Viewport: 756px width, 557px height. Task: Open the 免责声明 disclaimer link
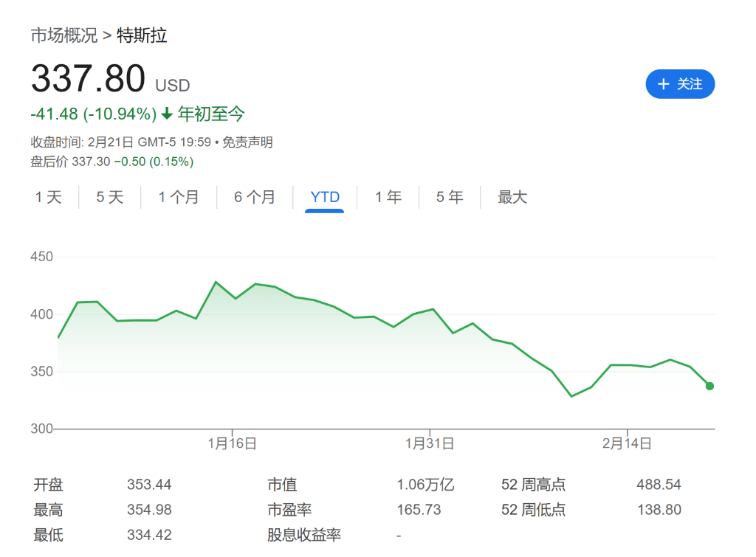tap(249, 142)
